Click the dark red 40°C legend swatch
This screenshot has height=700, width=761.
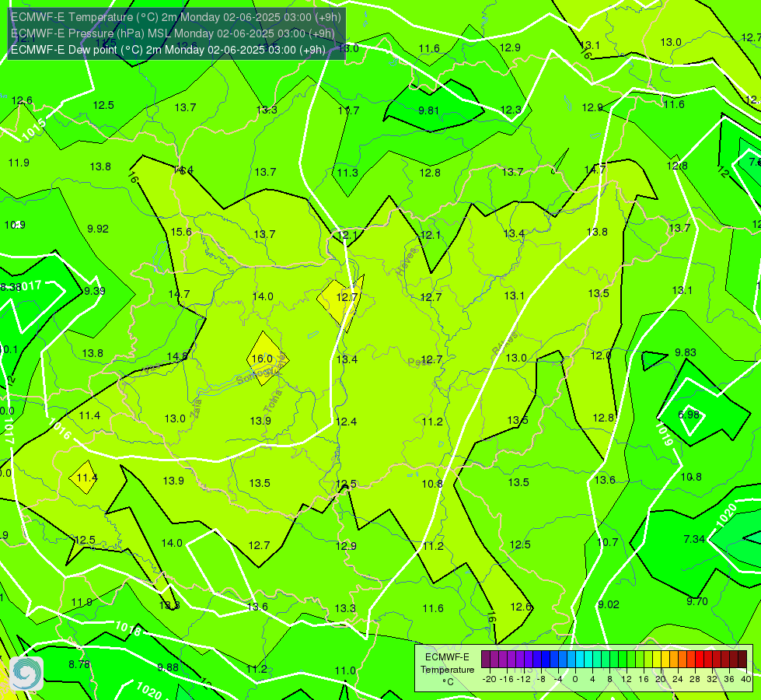(742, 660)
